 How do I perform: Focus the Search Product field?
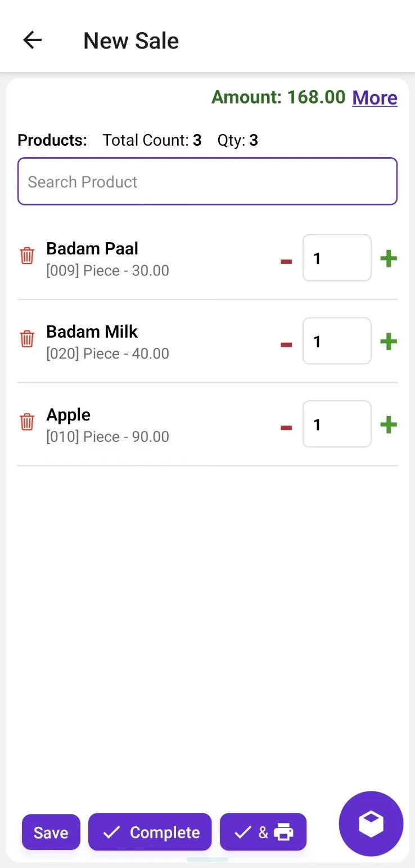(x=207, y=181)
